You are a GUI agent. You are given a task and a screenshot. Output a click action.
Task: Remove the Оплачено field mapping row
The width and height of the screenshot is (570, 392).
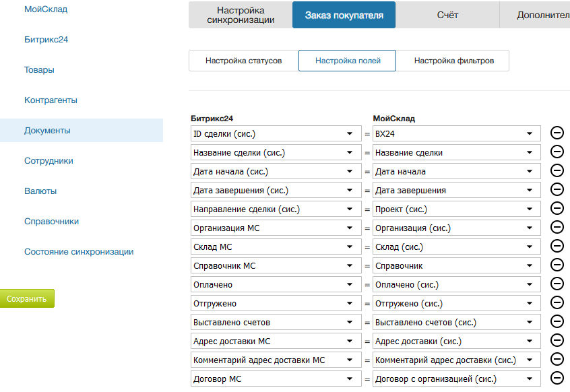(557, 284)
